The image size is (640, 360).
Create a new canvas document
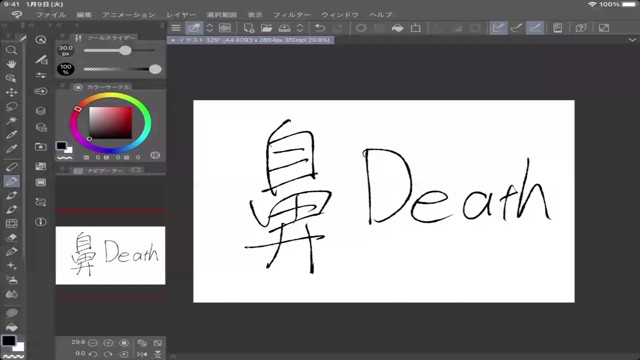pos(249,28)
